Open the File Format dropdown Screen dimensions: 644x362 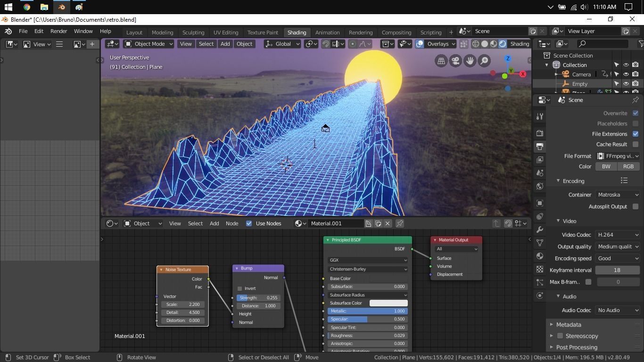[618, 156]
